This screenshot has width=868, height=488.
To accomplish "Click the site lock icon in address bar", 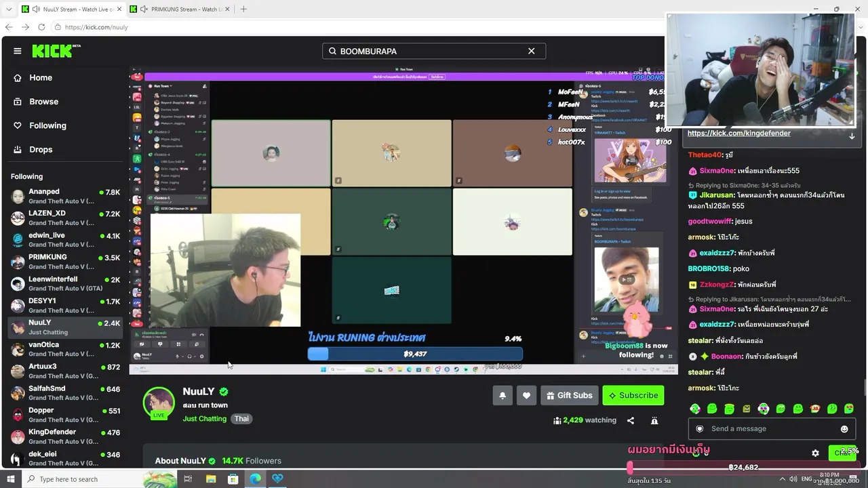I will pos(58,27).
